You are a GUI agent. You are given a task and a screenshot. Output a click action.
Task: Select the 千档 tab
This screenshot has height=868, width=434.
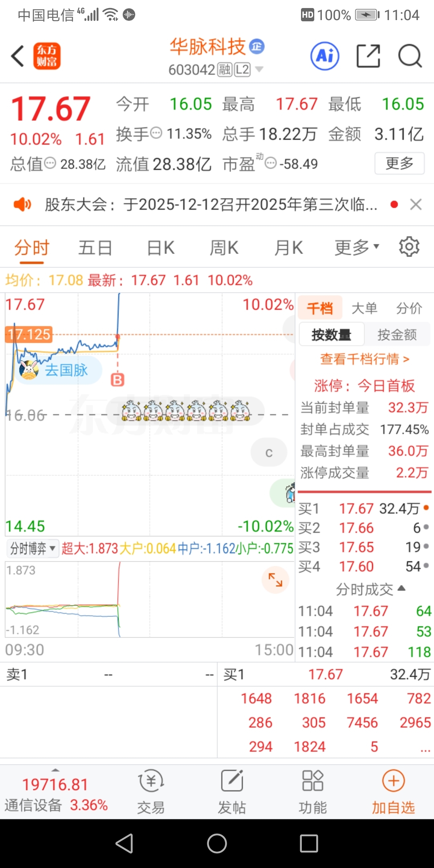click(320, 308)
